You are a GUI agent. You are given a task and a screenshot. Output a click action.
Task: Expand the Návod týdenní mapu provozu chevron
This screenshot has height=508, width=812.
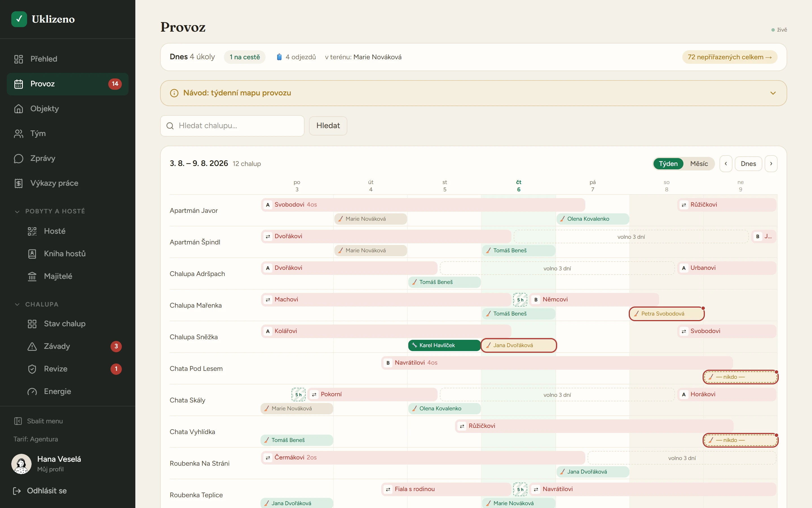(773, 93)
